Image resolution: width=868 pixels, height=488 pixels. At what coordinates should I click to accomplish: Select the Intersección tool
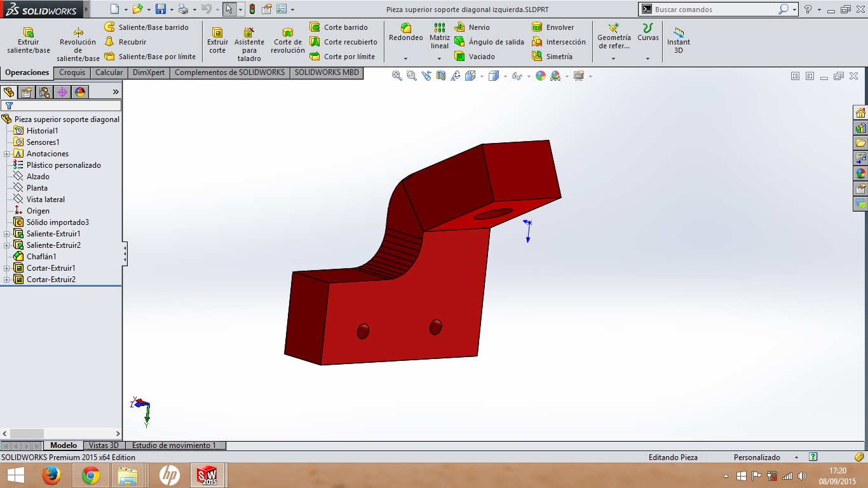(x=559, y=42)
